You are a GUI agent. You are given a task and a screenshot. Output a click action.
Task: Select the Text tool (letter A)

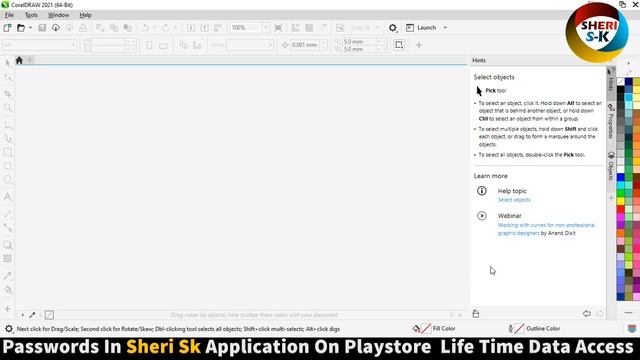(x=7, y=197)
